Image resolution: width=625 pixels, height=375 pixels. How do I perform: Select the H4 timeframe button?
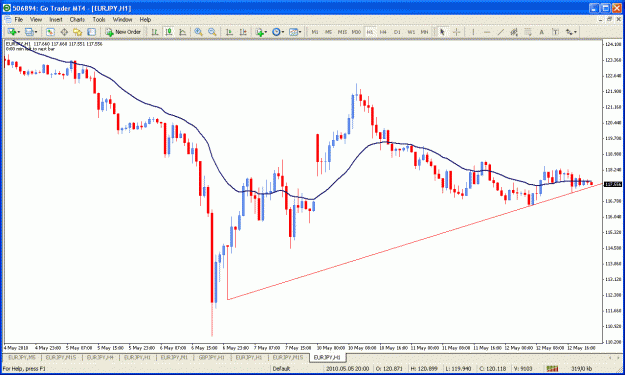(x=383, y=32)
